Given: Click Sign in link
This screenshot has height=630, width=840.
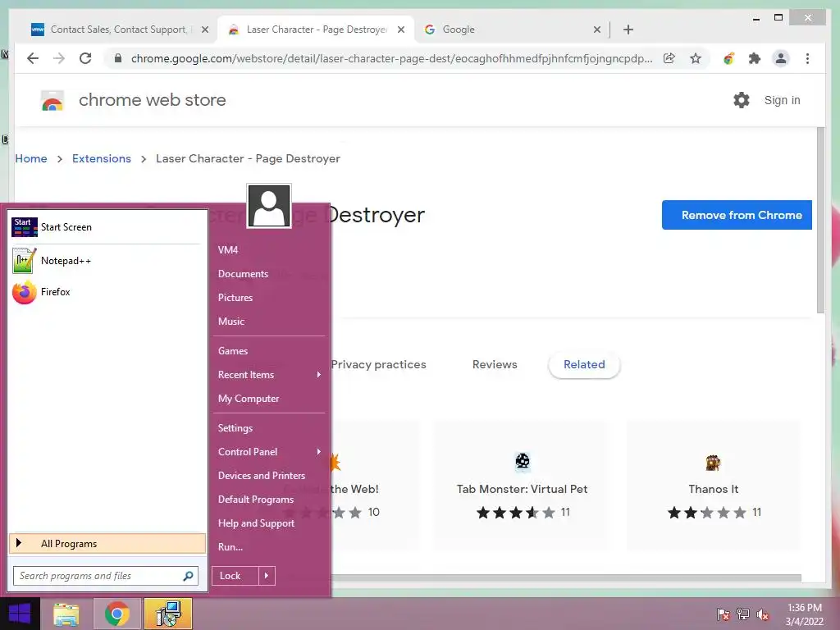Looking at the screenshot, I should point(782,100).
